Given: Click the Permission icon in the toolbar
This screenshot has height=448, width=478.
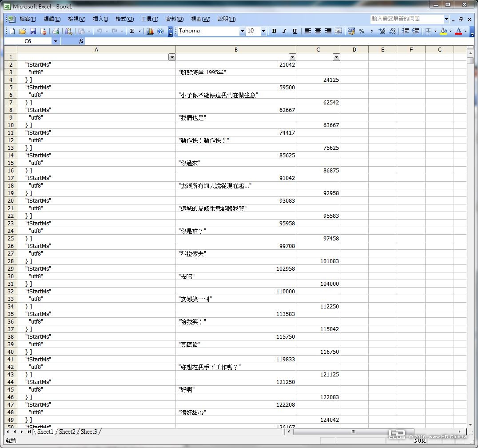Looking at the screenshot, I should (43, 31).
